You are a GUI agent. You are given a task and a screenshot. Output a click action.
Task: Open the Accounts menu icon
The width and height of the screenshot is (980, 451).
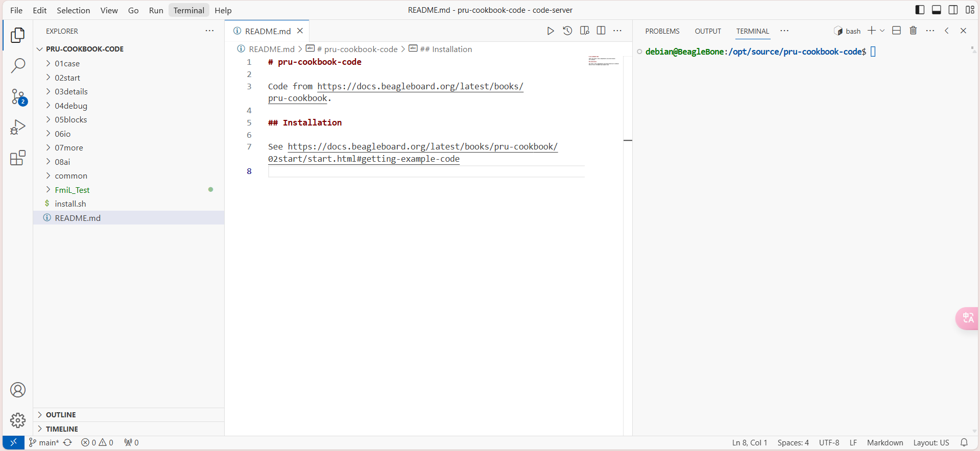pyautogui.click(x=18, y=390)
